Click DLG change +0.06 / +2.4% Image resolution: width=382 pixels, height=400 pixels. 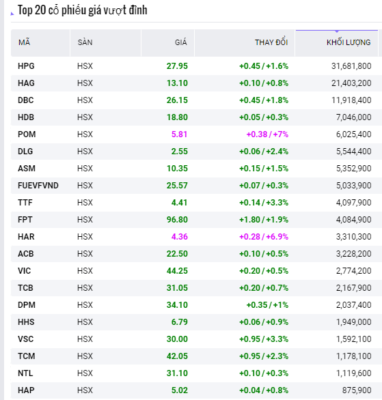click(x=264, y=151)
